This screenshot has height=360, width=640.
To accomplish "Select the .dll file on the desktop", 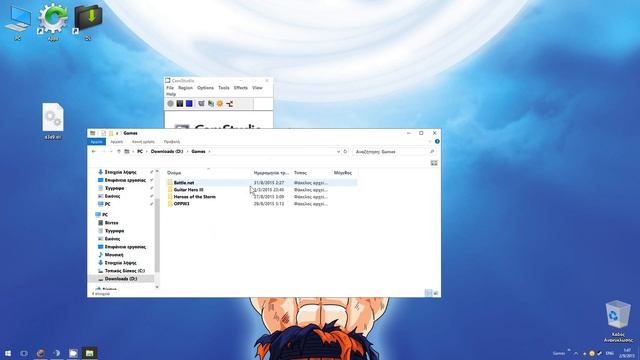I will click(x=53, y=121).
